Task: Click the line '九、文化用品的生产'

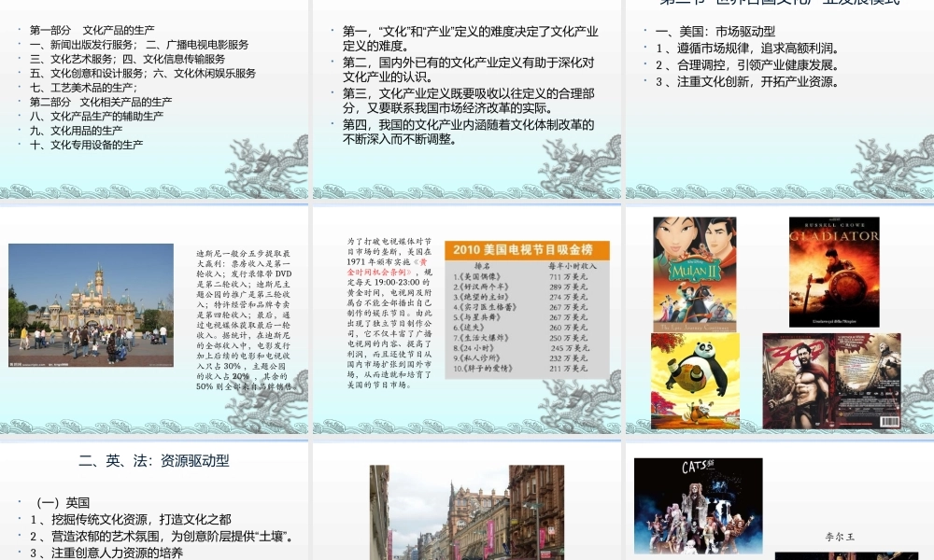Action: click(x=76, y=131)
